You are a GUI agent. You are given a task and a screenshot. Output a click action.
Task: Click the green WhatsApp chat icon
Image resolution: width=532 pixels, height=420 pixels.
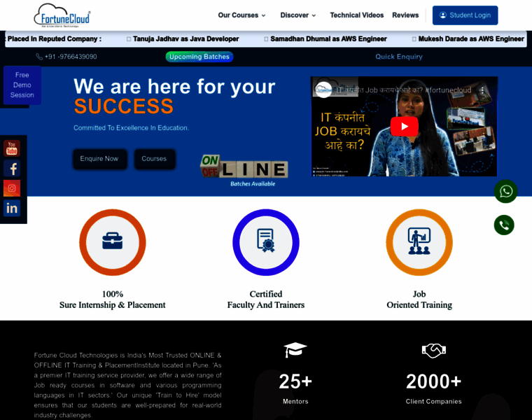(505, 191)
